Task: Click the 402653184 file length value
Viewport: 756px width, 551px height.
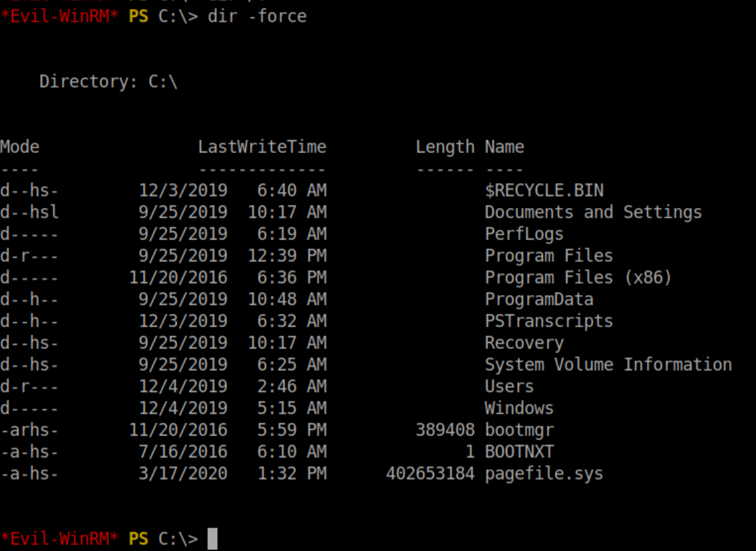Action: click(430, 474)
